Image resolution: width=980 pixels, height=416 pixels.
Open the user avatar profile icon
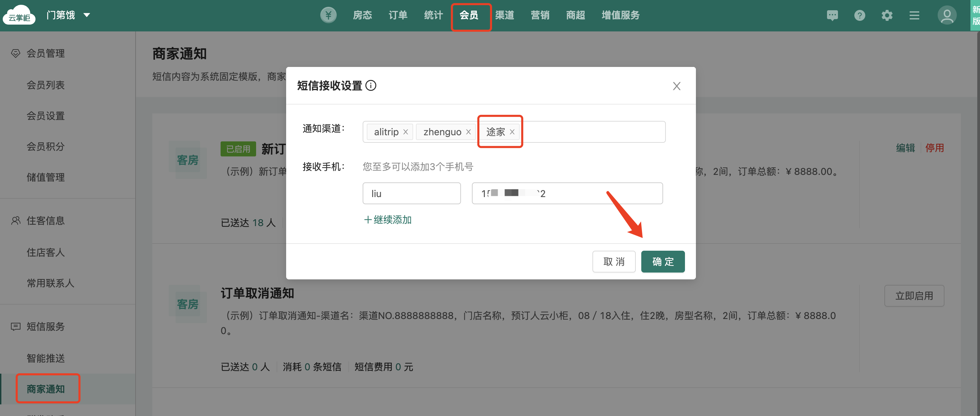point(947,15)
